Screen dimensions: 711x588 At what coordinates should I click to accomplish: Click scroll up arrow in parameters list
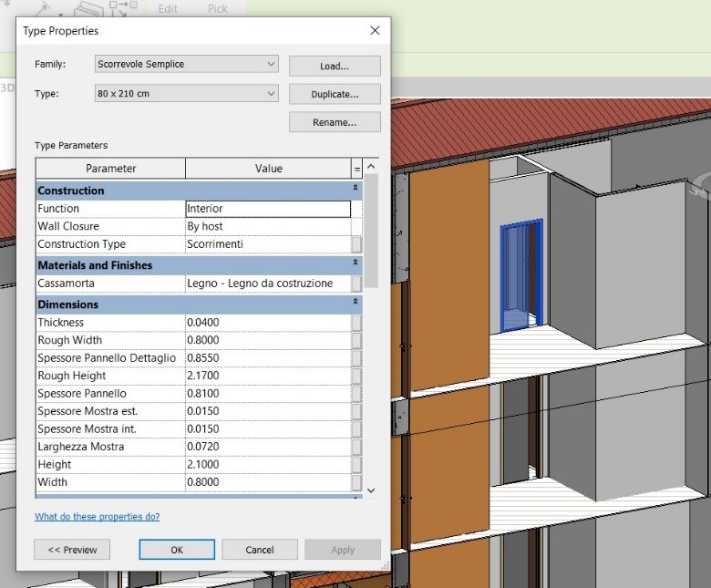coord(371,167)
